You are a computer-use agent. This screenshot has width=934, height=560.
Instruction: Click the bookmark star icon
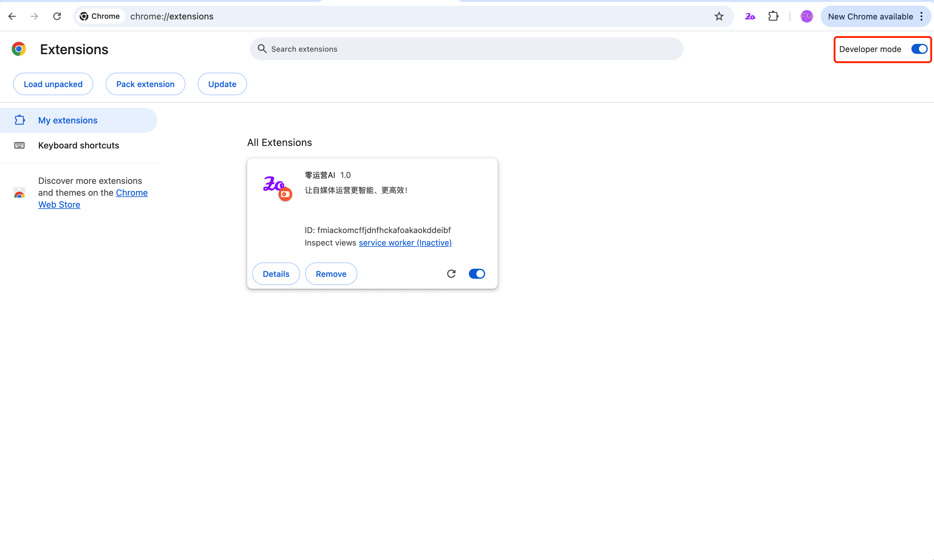(719, 16)
